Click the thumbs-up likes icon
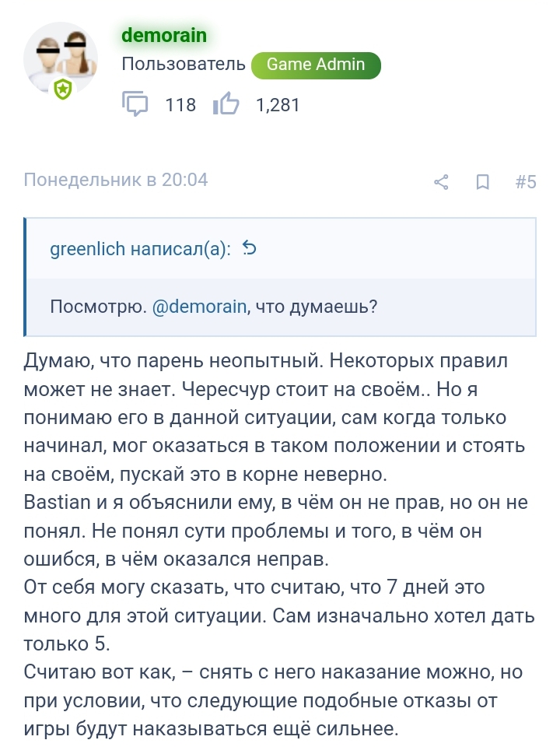Image resolution: width=560 pixels, height=747 pixels. click(226, 104)
